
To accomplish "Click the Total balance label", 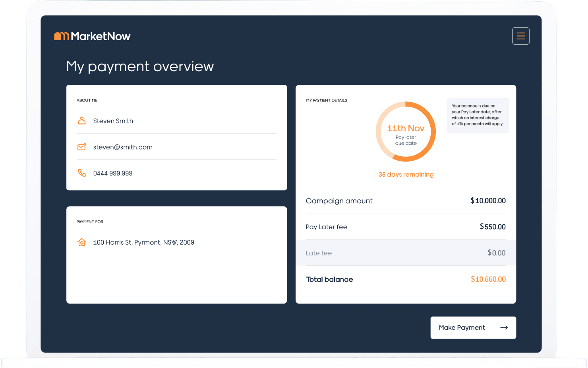I will coord(329,279).
